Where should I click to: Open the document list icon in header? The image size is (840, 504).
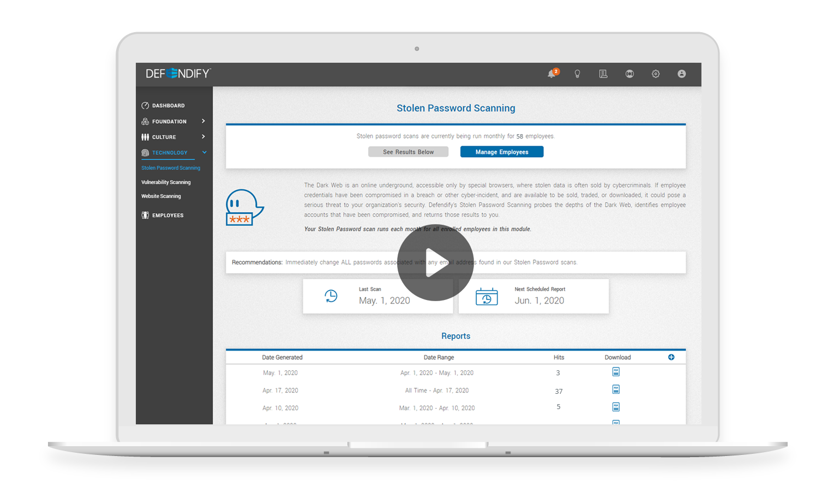click(603, 74)
